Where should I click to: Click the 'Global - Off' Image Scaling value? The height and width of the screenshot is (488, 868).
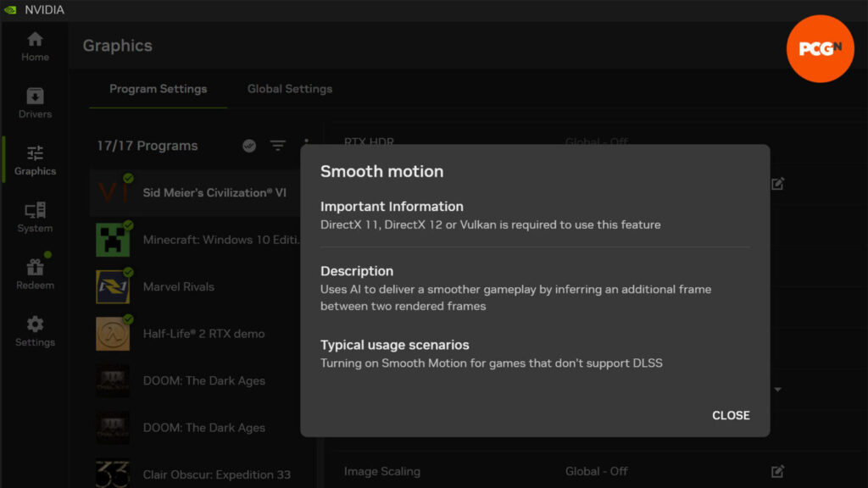pos(596,471)
